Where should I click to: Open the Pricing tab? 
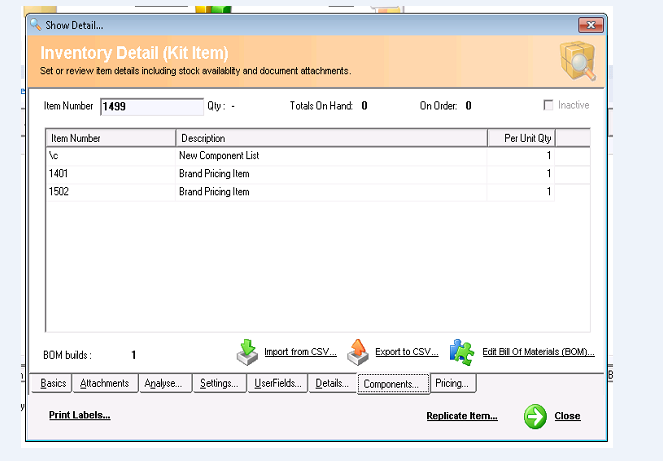(453, 383)
